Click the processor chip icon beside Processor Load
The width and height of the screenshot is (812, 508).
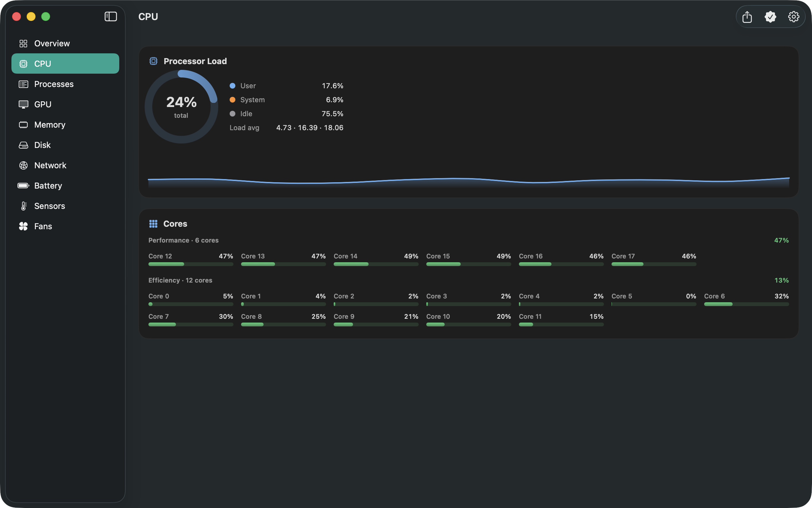(x=153, y=61)
